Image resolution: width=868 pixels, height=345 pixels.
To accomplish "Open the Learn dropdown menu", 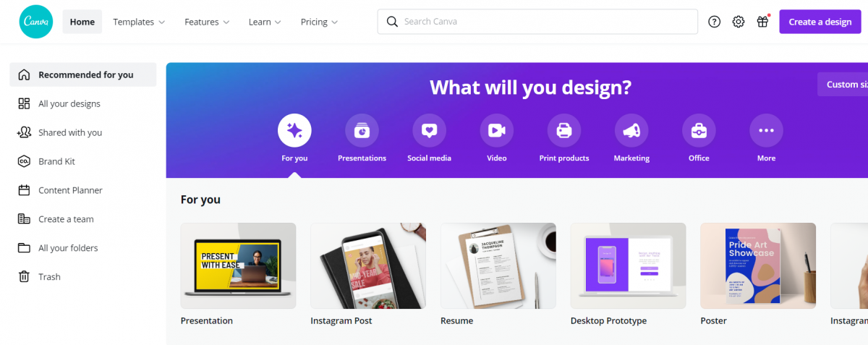I will (265, 22).
